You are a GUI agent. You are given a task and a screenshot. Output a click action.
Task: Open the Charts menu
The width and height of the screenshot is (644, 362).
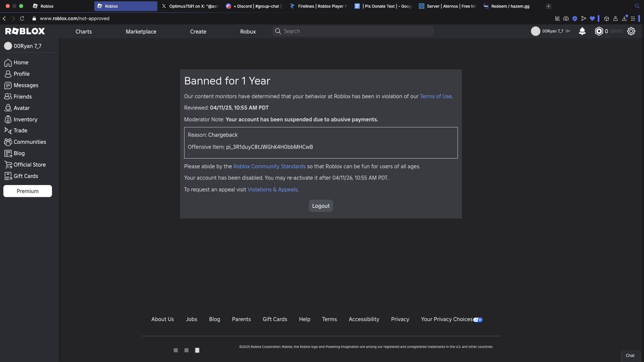pyautogui.click(x=84, y=32)
